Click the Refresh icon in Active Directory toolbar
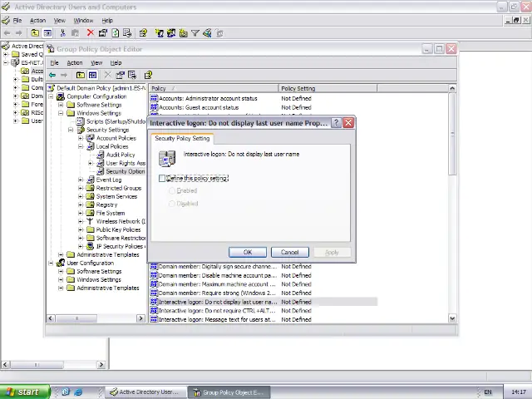Image resolution: width=532 pixels, height=399 pixels. click(116, 33)
